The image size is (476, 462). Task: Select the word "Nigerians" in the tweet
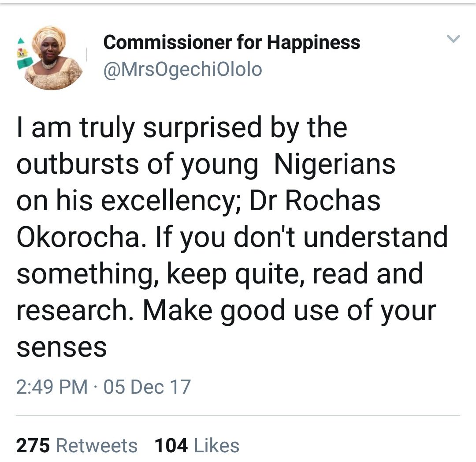point(335,165)
